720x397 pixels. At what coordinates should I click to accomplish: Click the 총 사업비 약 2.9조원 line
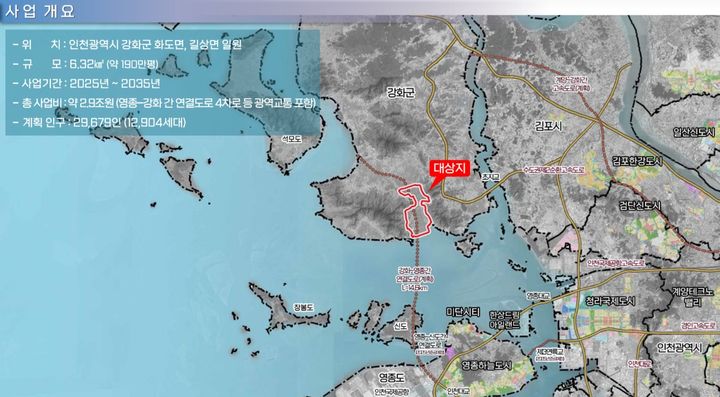point(164,103)
